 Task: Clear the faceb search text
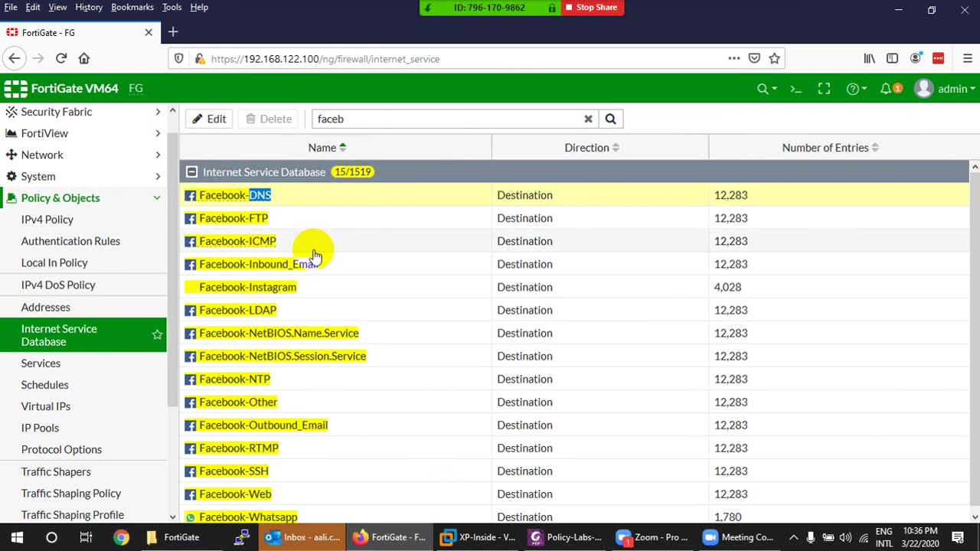(588, 119)
